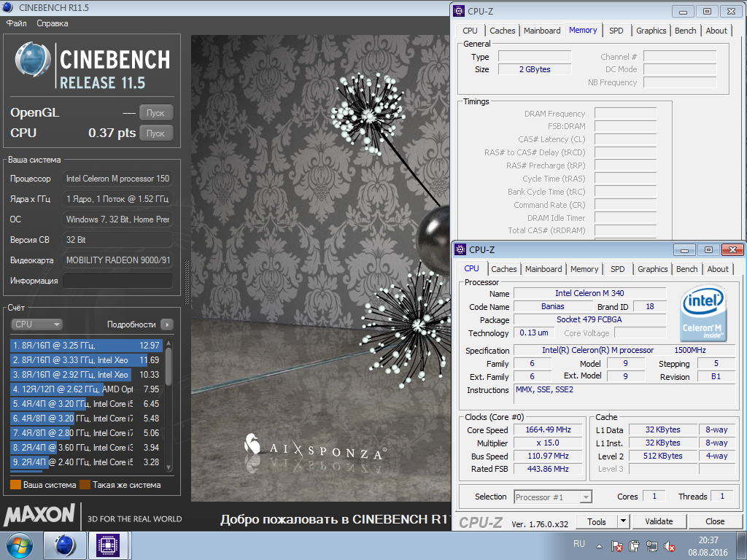
Task: Open the Подробности arrow button
Action: click(167, 324)
